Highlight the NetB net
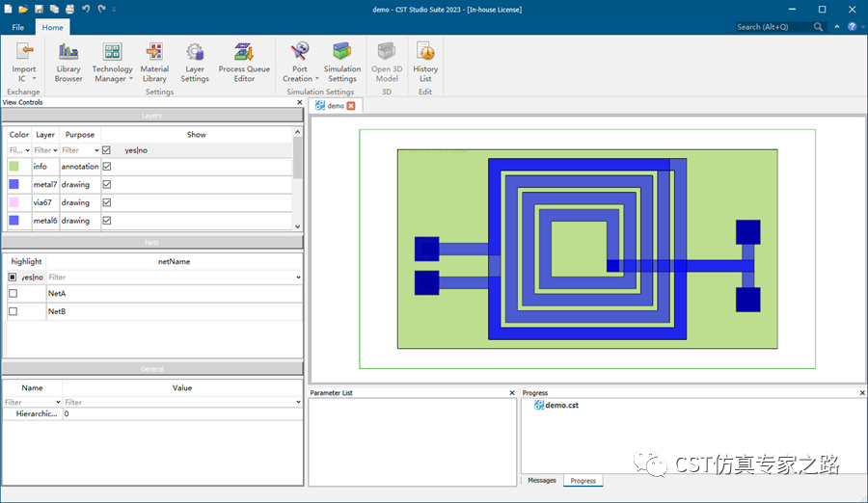Viewport: 868px width, 503px height. click(x=13, y=311)
